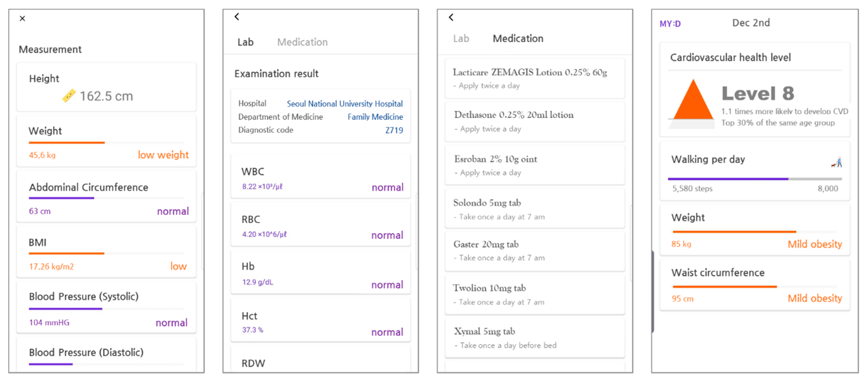868x380 pixels.
Task: Open the Solondo 5mg tab medication card
Action: coord(534,209)
